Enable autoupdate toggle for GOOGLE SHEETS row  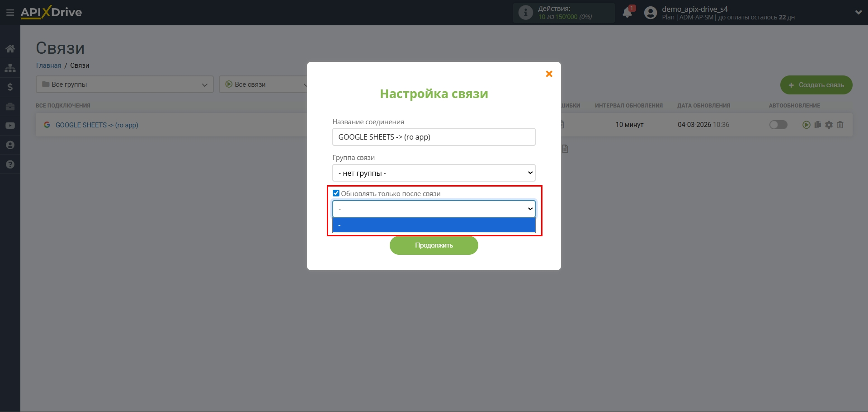click(778, 125)
